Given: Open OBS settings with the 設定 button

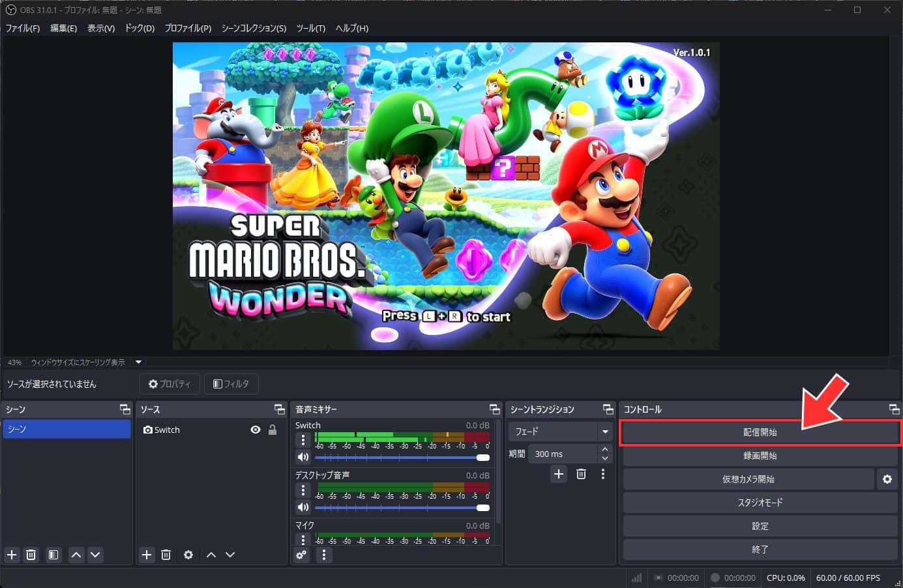Looking at the screenshot, I should pos(760,526).
